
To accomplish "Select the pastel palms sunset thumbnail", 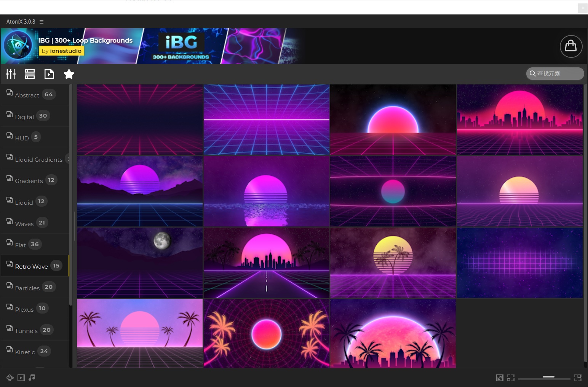I will pyautogui.click(x=140, y=333).
